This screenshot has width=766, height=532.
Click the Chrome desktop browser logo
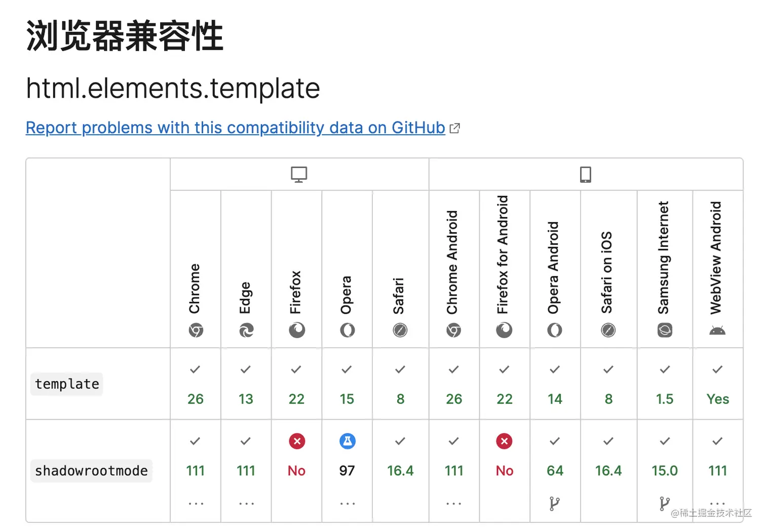coord(196,331)
